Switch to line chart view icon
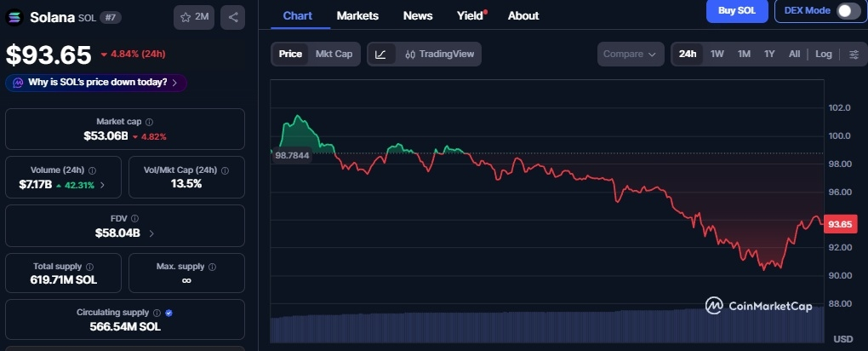Image resolution: width=868 pixels, height=351 pixels. click(381, 54)
